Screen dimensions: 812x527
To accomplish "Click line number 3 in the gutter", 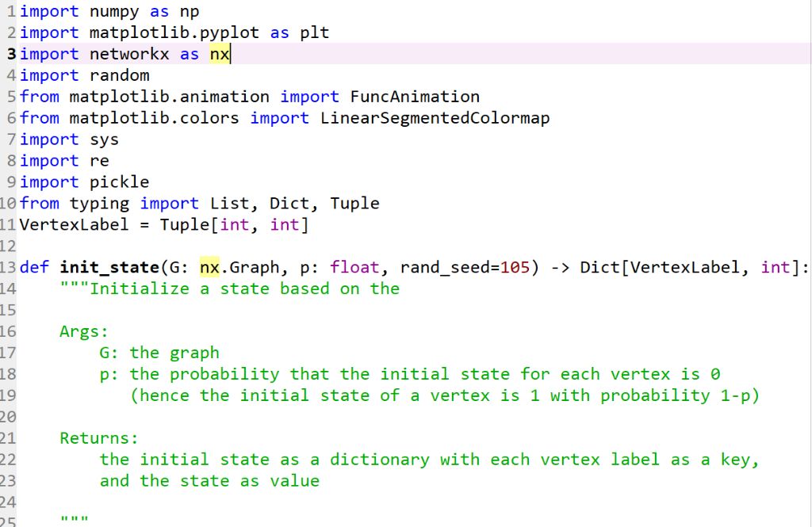I will point(11,54).
